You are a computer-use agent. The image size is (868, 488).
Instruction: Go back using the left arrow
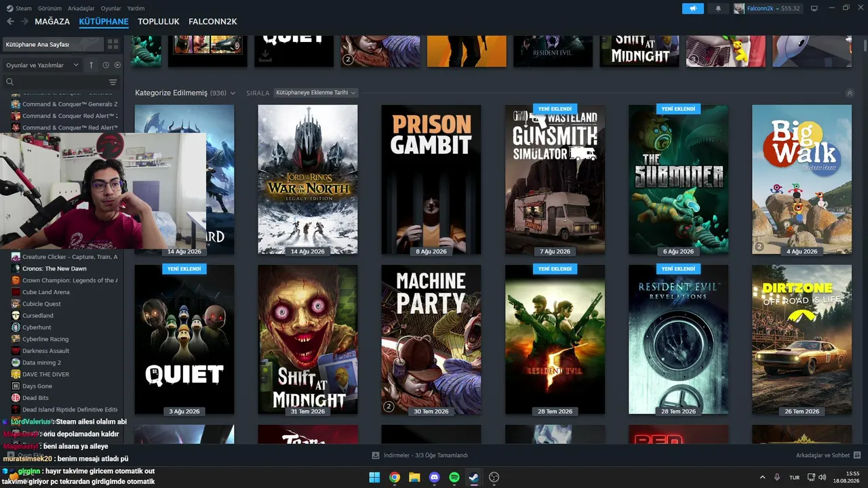10,22
